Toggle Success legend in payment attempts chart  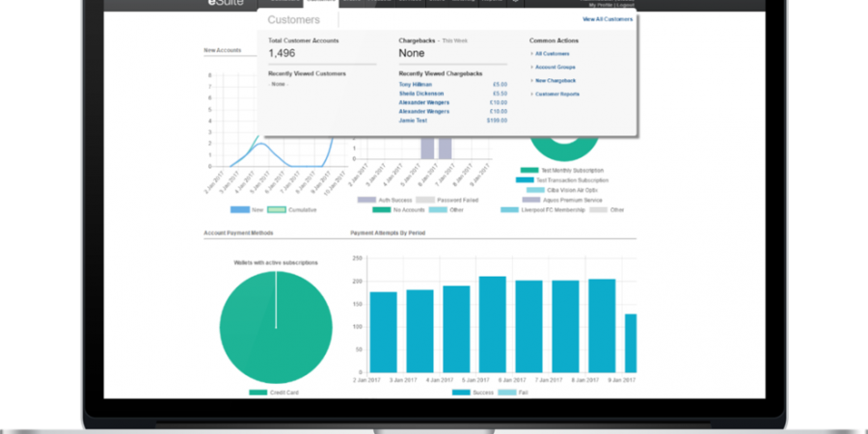click(461, 393)
